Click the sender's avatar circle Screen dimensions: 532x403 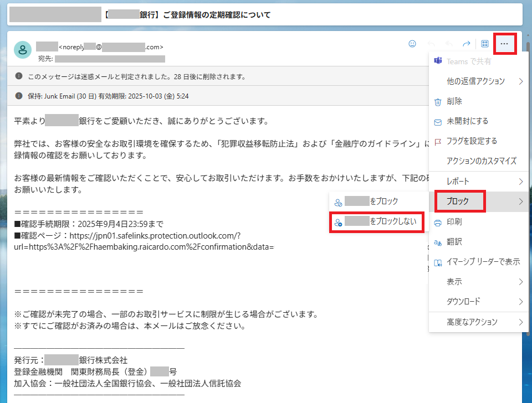point(23,50)
